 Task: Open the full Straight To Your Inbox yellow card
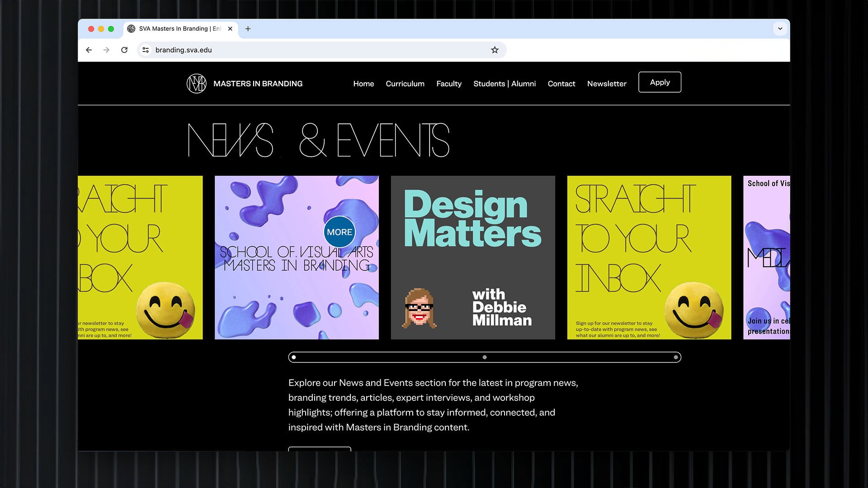point(649,258)
